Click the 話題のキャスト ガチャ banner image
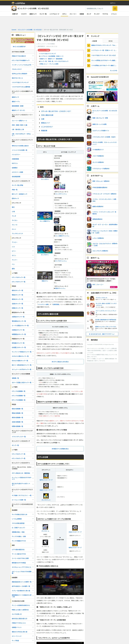Viewport: 129px width, 644px height. (x=60, y=81)
